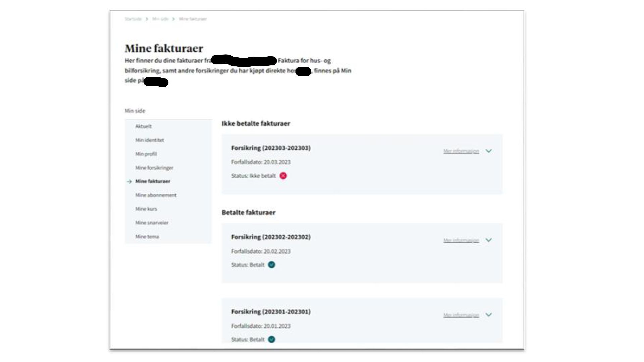Viewport: 644px width, 362px height.
Task: Open Mer informasjon for January invoice
Action: coord(461,315)
